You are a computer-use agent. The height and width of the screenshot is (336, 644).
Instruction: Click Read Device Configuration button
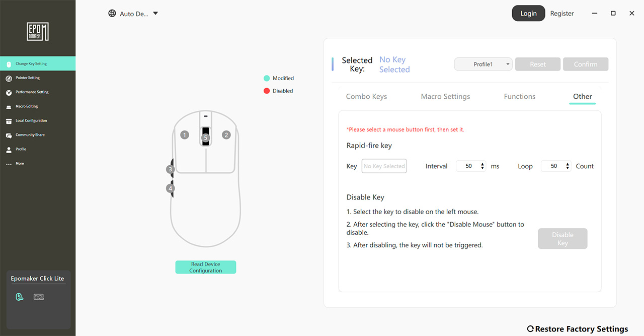(x=205, y=267)
